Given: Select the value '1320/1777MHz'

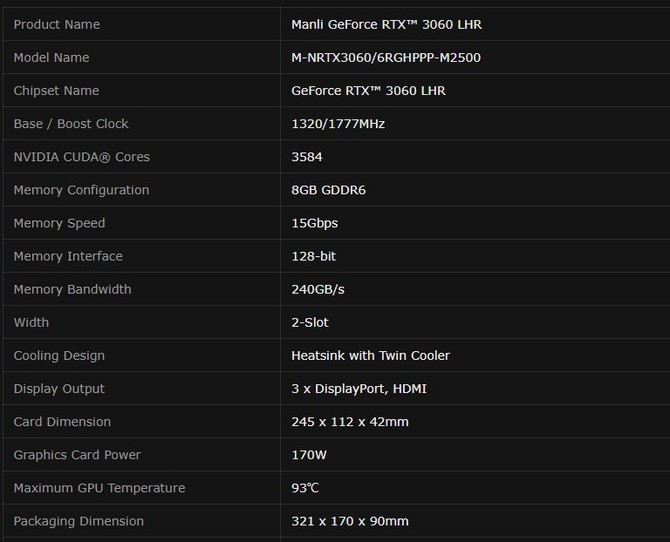Looking at the screenshot, I should click(x=338, y=124).
